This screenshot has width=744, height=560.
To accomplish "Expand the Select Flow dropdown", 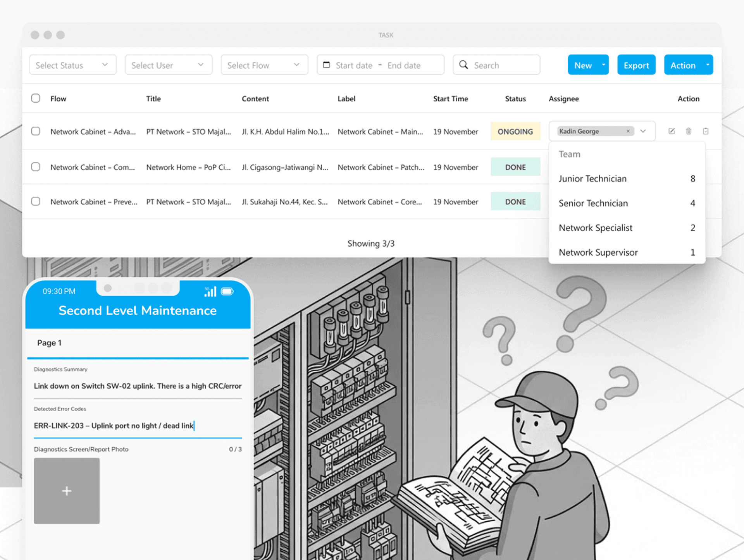I will pyautogui.click(x=264, y=65).
